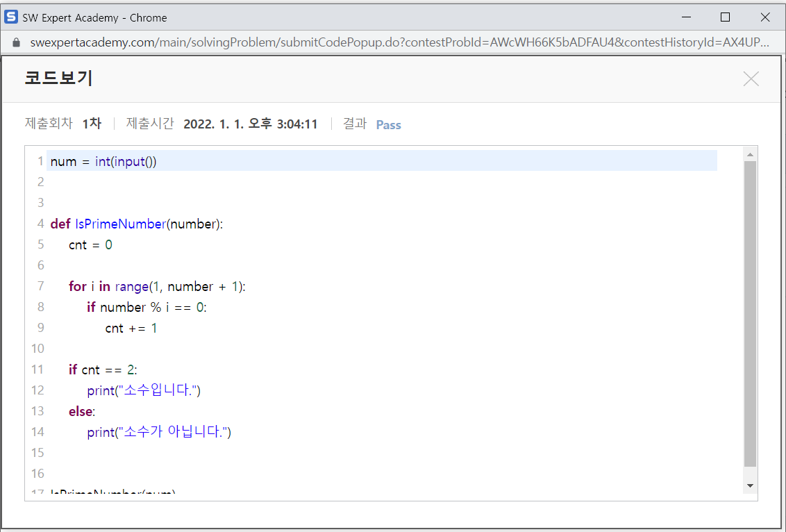This screenshot has width=786, height=532.
Task: Click the code editor scrollbar up arrow
Action: tap(750, 154)
